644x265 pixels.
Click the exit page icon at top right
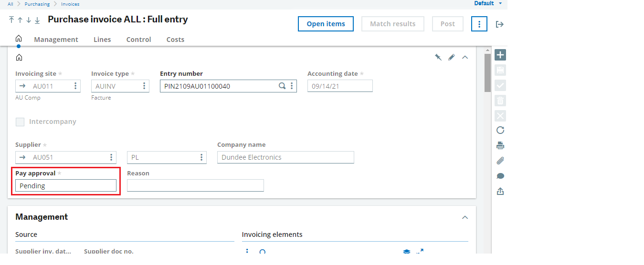click(500, 24)
